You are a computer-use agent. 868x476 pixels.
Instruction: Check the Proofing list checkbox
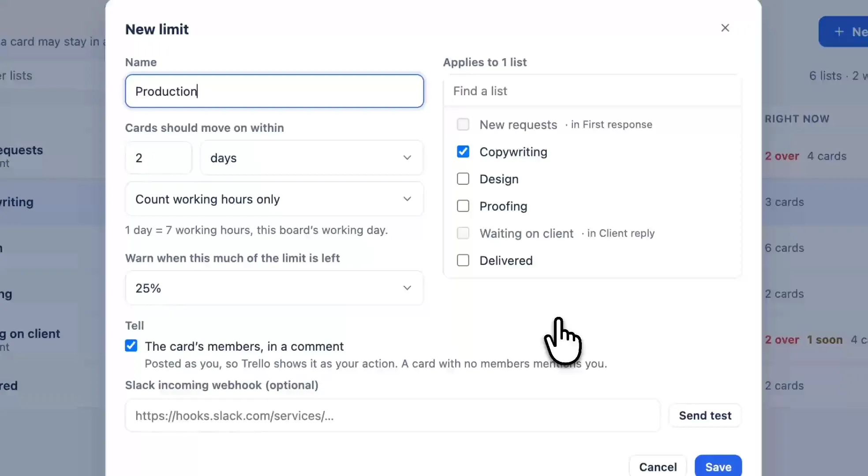(463, 206)
